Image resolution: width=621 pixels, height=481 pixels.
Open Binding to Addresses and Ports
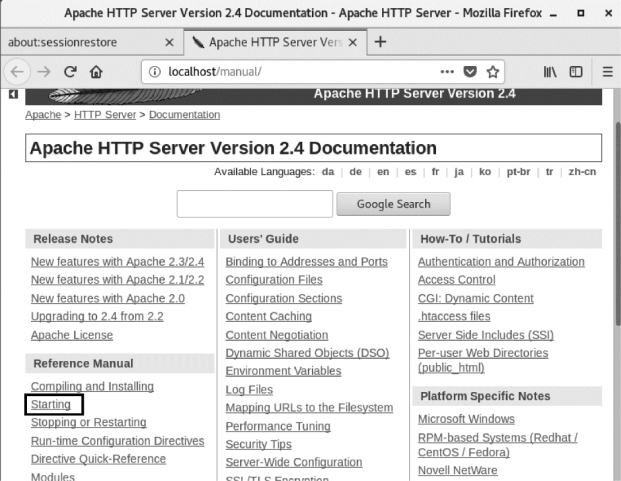307,262
